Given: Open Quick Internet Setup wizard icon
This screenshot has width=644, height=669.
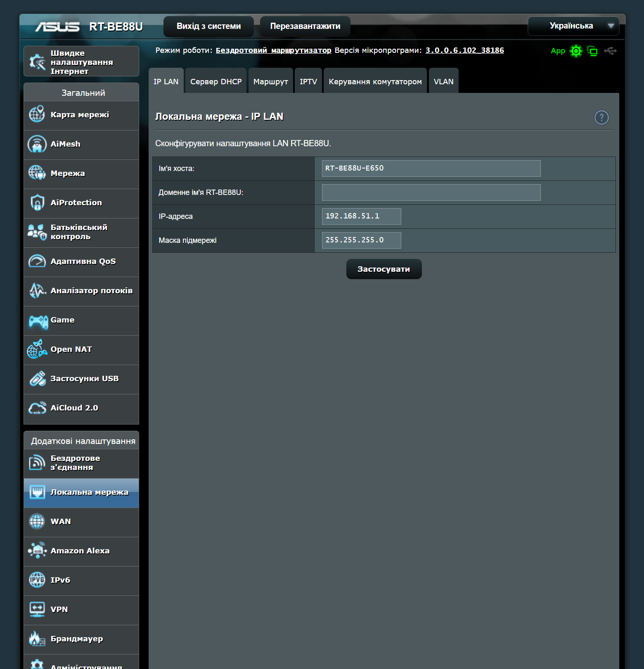Looking at the screenshot, I should [x=37, y=62].
